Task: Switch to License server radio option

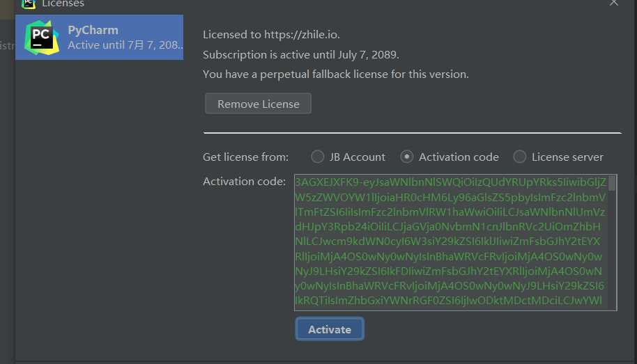Action: click(520, 157)
